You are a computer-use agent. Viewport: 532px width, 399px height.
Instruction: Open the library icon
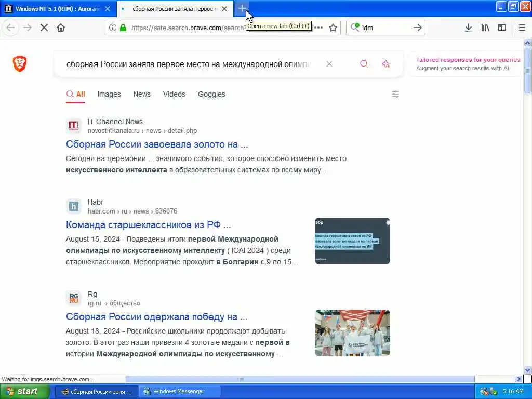pos(485,28)
